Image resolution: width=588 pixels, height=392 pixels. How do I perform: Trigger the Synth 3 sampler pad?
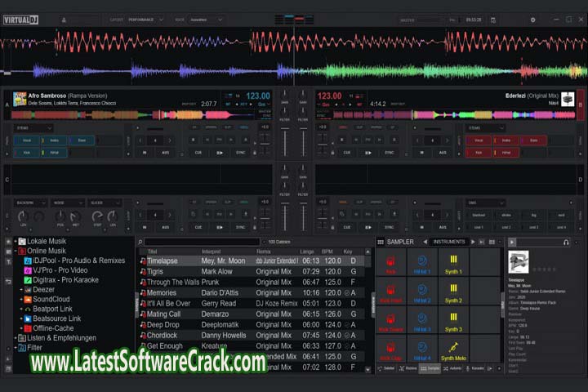click(453, 320)
